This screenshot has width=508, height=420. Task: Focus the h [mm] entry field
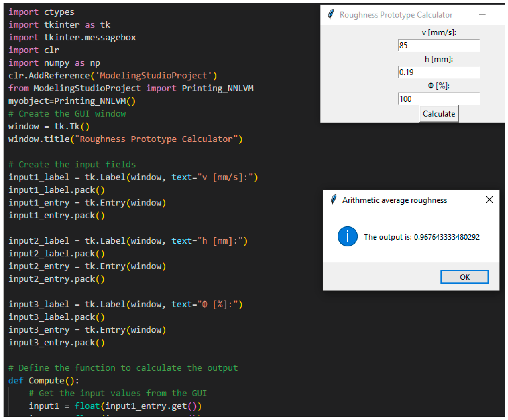439,72
